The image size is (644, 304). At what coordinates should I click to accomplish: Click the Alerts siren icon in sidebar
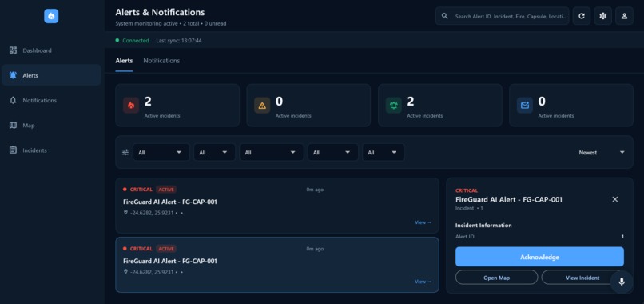[x=13, y=75]
